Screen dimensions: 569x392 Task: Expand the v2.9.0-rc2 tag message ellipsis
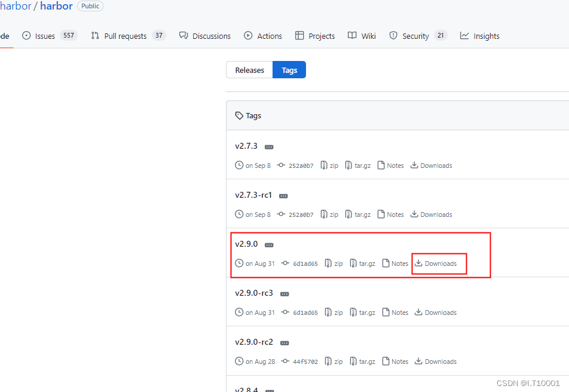point(285,343)
